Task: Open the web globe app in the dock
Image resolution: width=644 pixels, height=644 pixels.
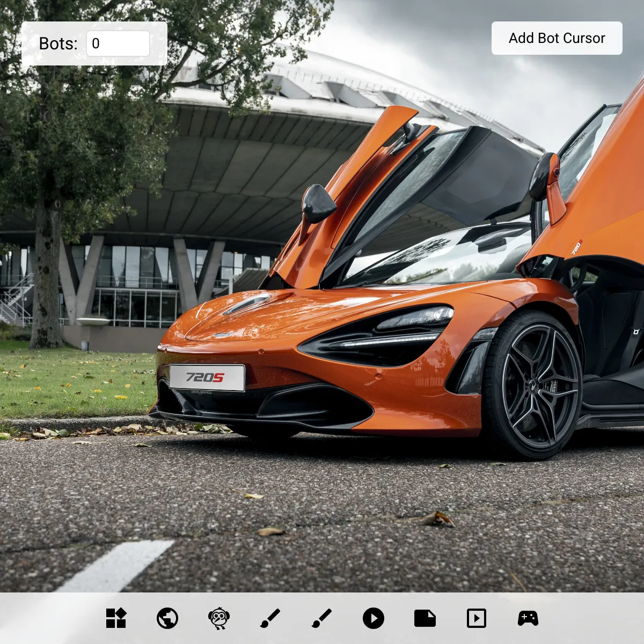Action: [x=167, y=618]
